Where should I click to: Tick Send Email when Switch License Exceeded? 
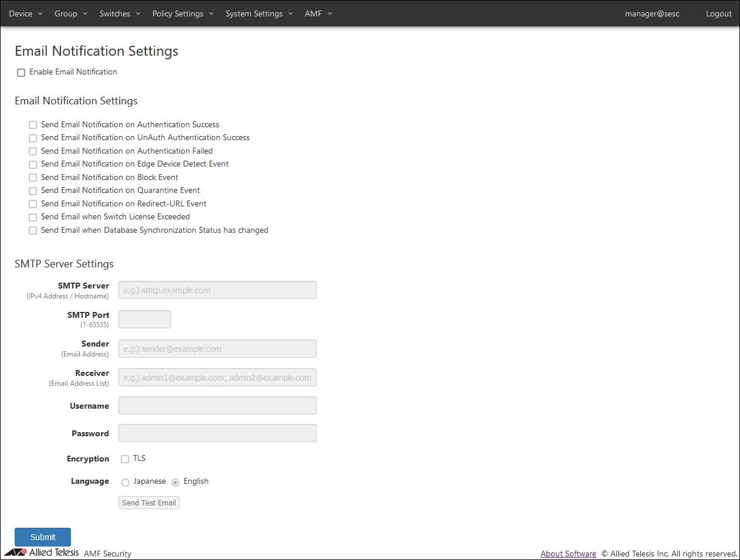[33, 218]
